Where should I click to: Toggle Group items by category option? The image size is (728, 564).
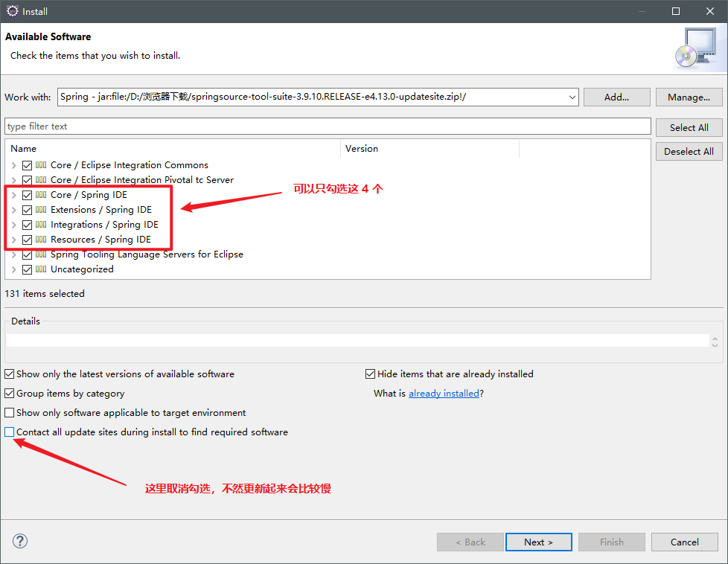pyautogui.click(x=9, y=393)
